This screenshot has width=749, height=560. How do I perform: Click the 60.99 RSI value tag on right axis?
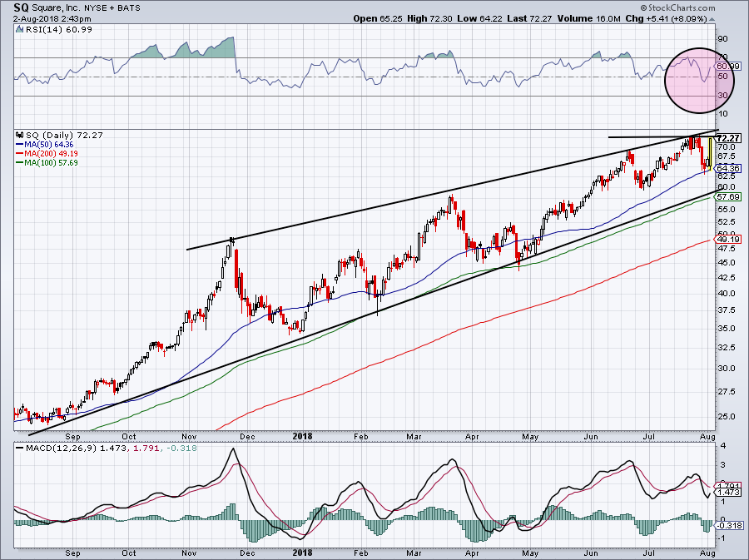pyautogui.click(x=729, y=67)
